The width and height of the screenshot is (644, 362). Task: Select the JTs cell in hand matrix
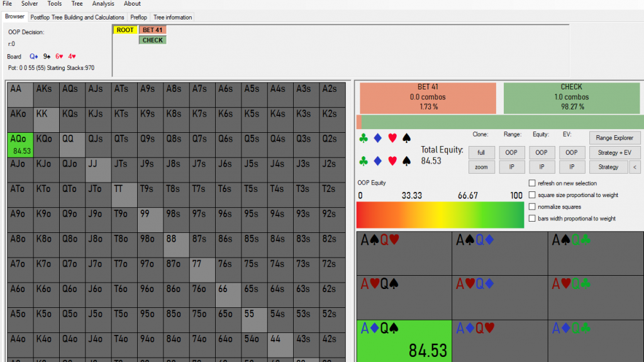(x=124, y=170)
